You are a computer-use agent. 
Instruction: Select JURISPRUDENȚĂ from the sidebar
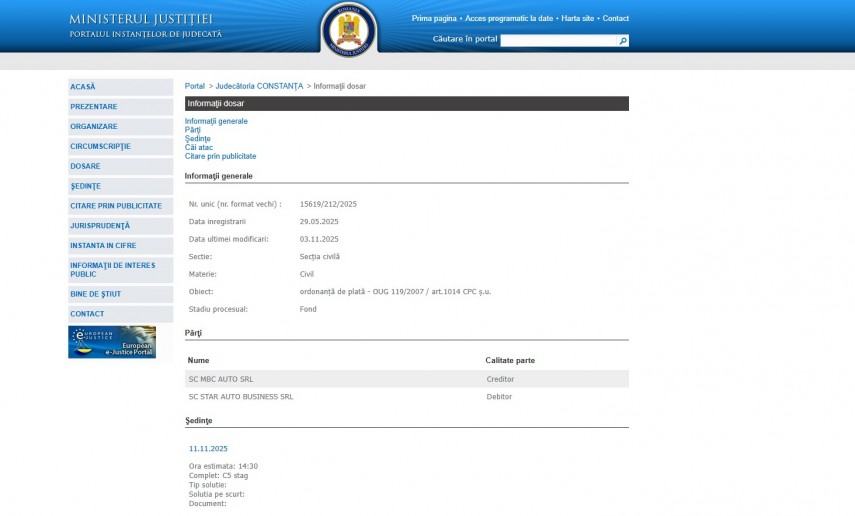[x=120, y=226]
